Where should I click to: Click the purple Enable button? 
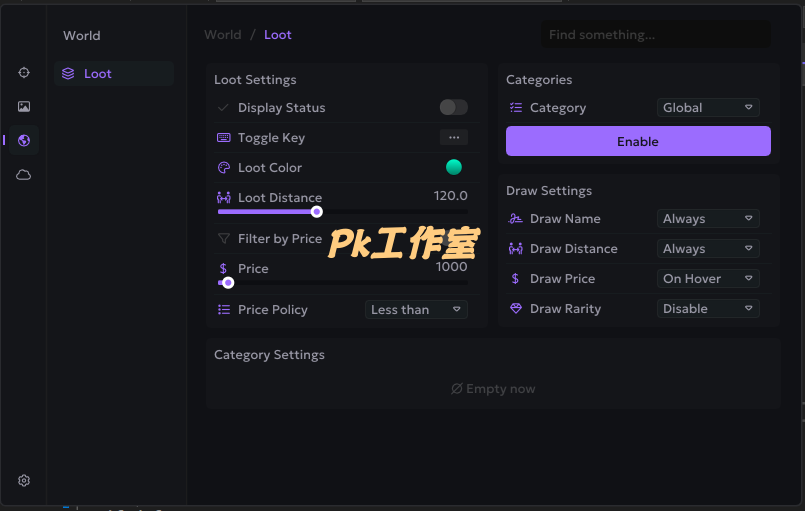click(638, 141)
